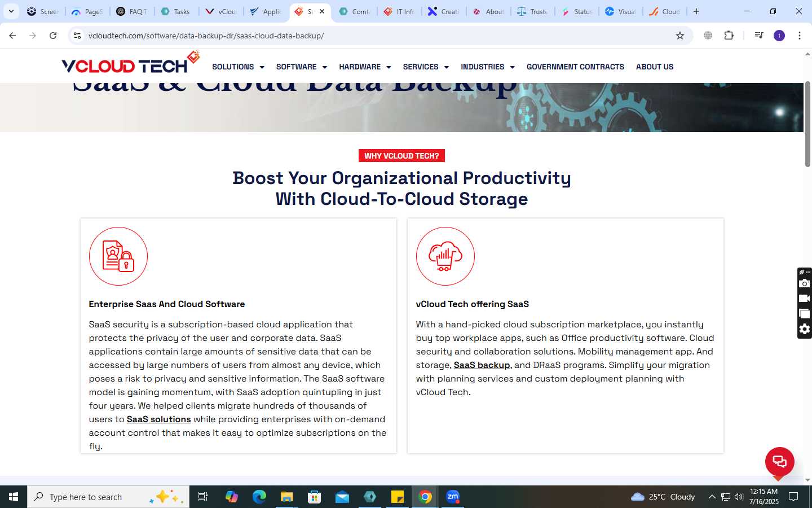Click the red document lock icon
This screenshot has width=812, height=508.
(118, 256)
